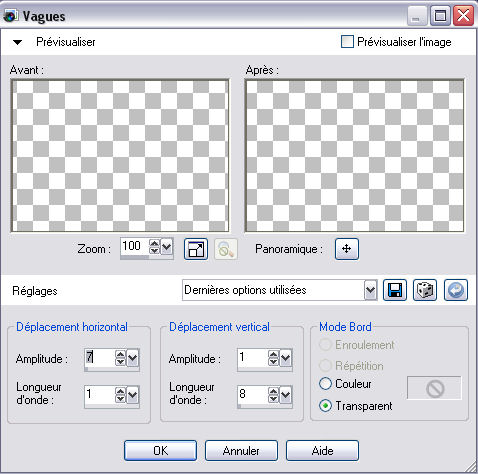Randomize parameters with the dice icon

425,290
